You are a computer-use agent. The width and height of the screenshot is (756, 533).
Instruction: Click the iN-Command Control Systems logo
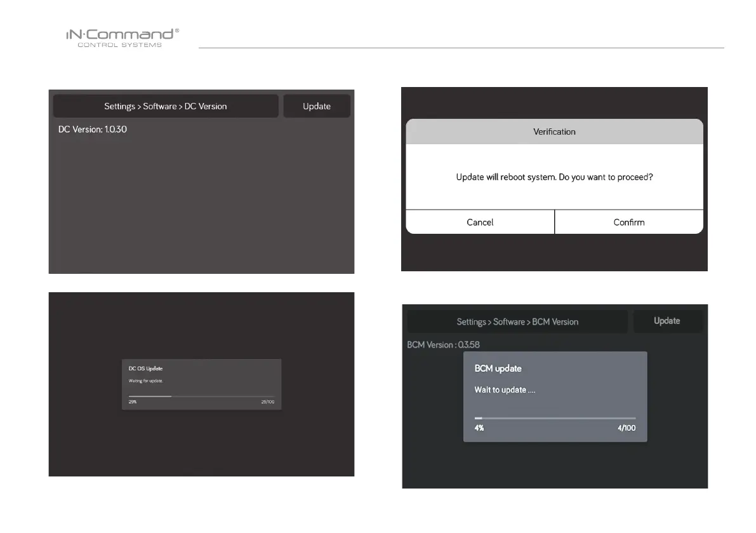pyautogui.click(x=123, y=37)
